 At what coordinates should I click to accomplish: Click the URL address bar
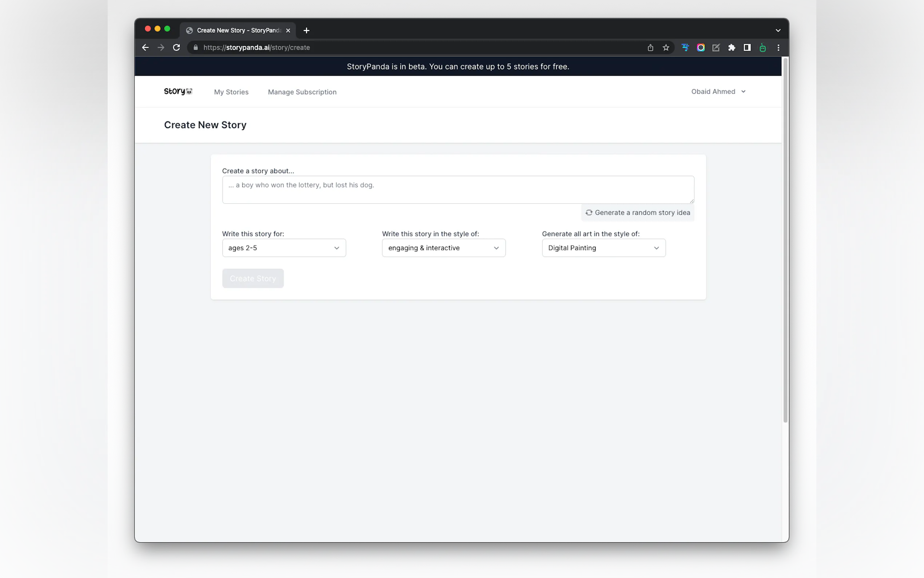coord(382,47)
